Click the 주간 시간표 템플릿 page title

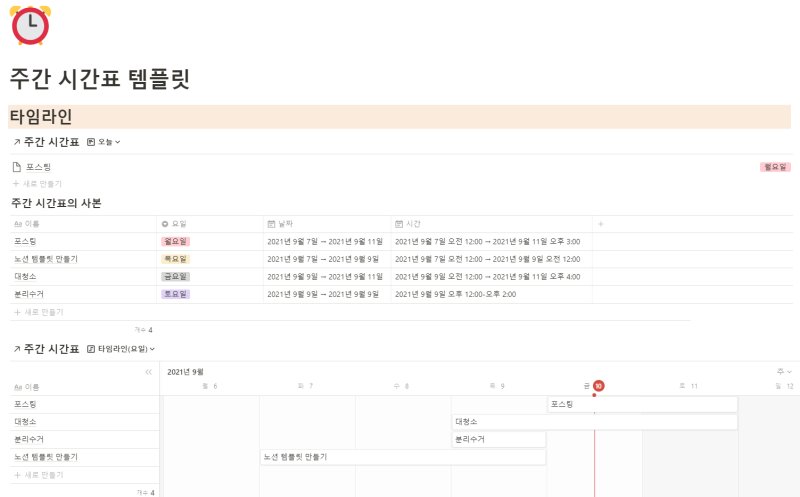coord(100,79)
